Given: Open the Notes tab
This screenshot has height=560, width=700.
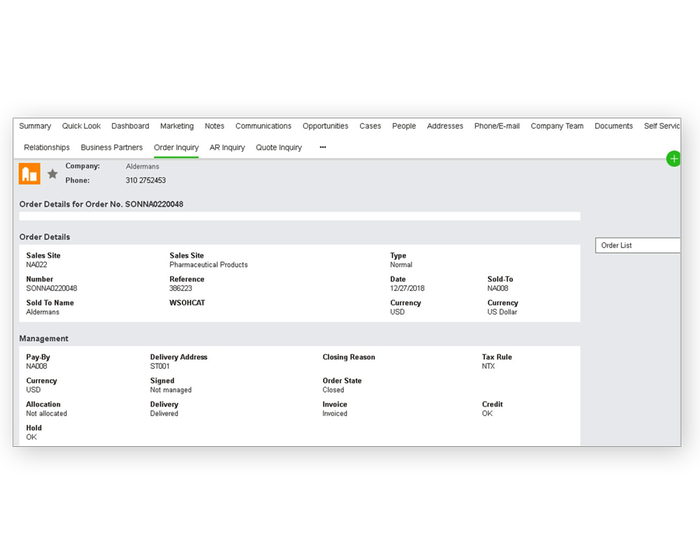Looking at the screenshot, I should point(214,126).
